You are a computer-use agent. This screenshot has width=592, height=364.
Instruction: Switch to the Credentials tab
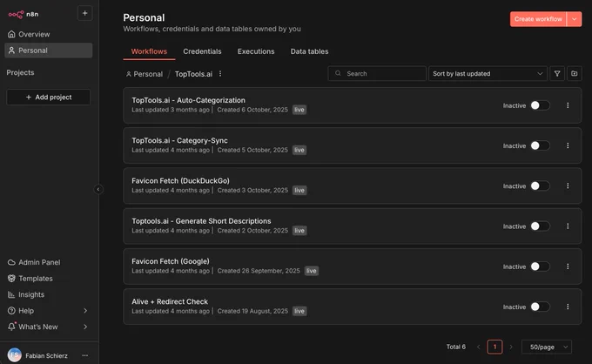(202, 51)
